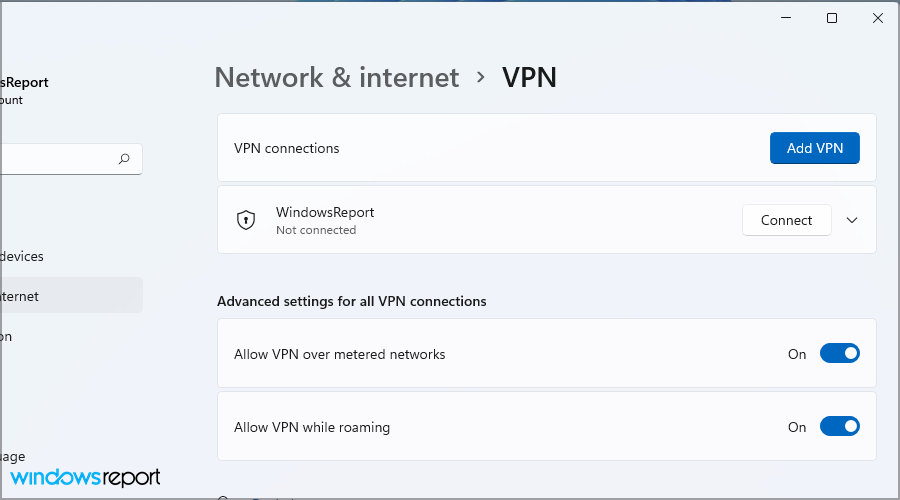Open the user account profile in sidebar
Viewport: 900px width, 500px height.
point(24,90)
